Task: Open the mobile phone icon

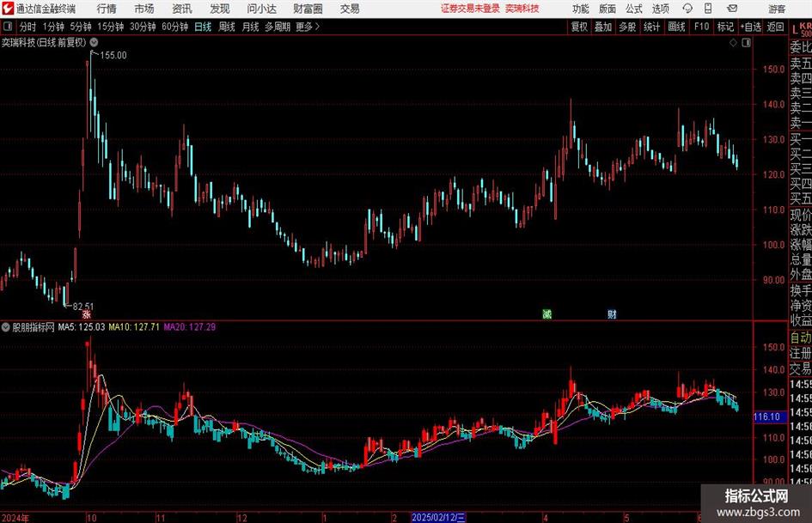Action: 708,9
